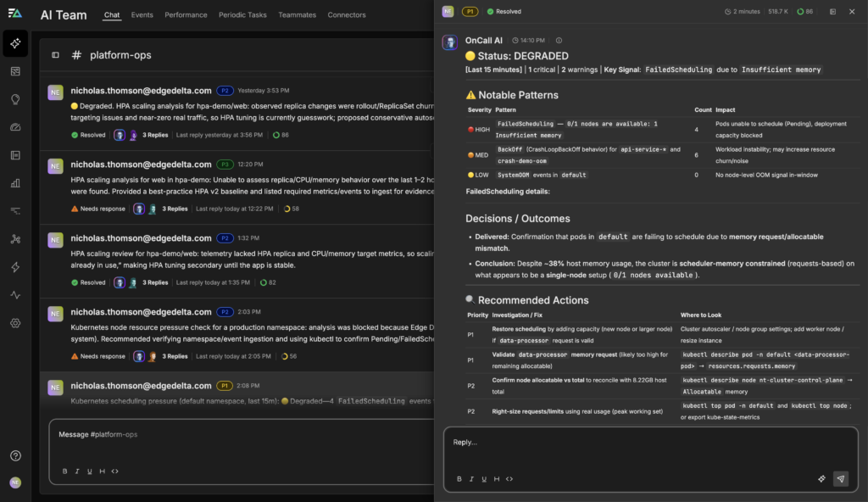Click into the Message #platform-ops input field
Viewport: 868px width, 502px height.
coord(237,435)
